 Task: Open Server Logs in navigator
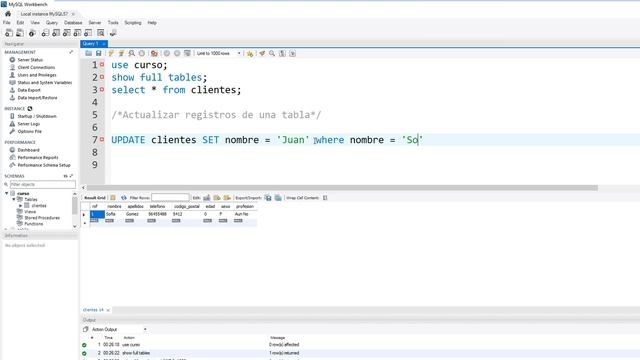coord(29,124)
